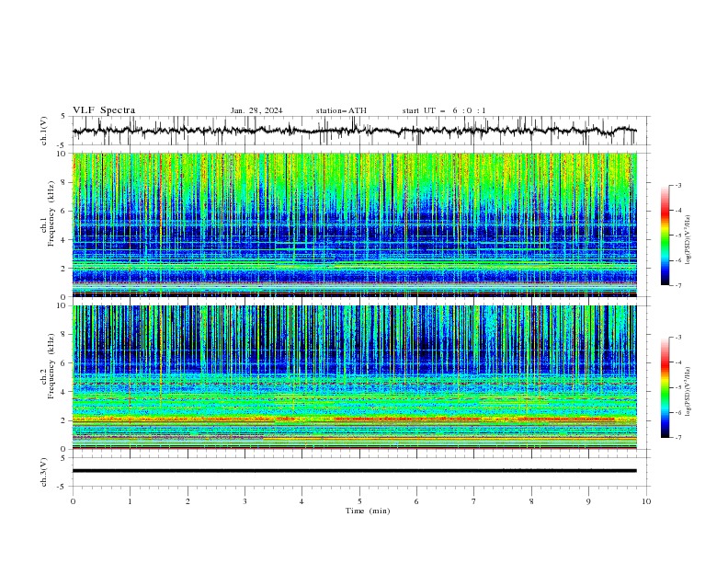Select the "ch.2 Frequency (kHz)" axis label
728x563 pixels.
[x=48, y=366]
